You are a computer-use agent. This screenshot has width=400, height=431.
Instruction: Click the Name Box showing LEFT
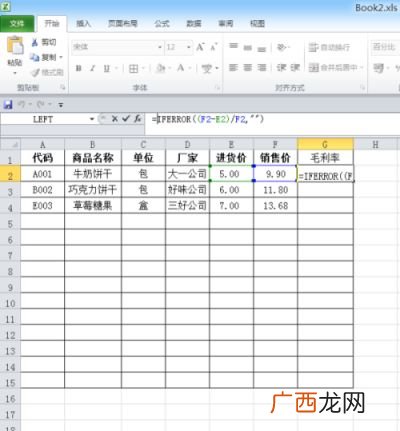click(x=43, y=119)
